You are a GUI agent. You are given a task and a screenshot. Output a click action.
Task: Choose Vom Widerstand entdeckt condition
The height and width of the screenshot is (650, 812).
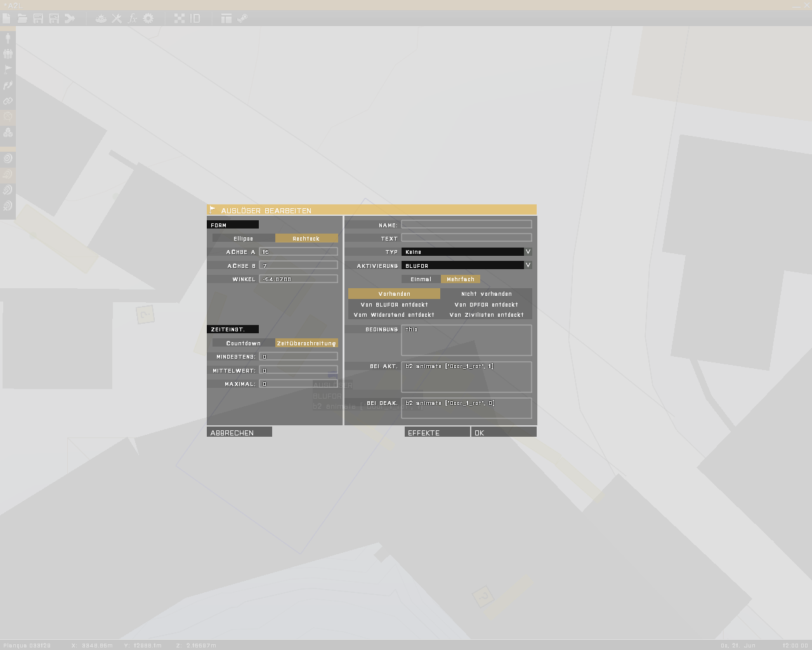click(x=394, y=315)
